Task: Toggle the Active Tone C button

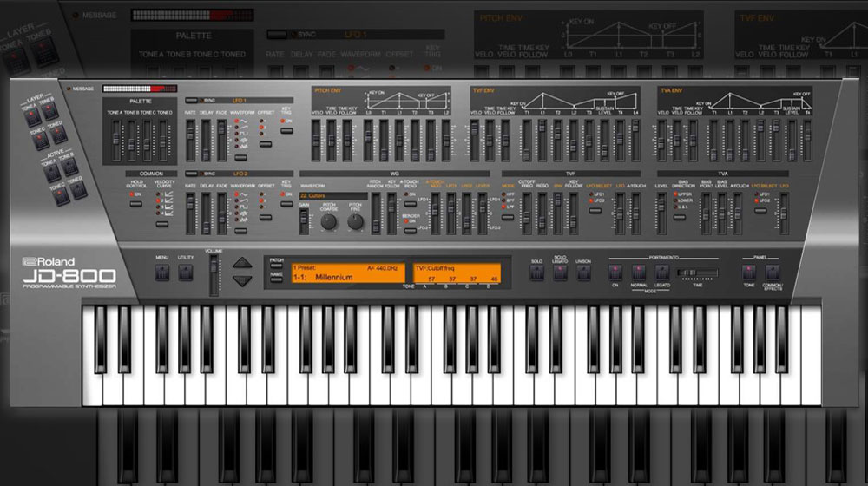Action: pyautogui.click(x=61, y=196)
